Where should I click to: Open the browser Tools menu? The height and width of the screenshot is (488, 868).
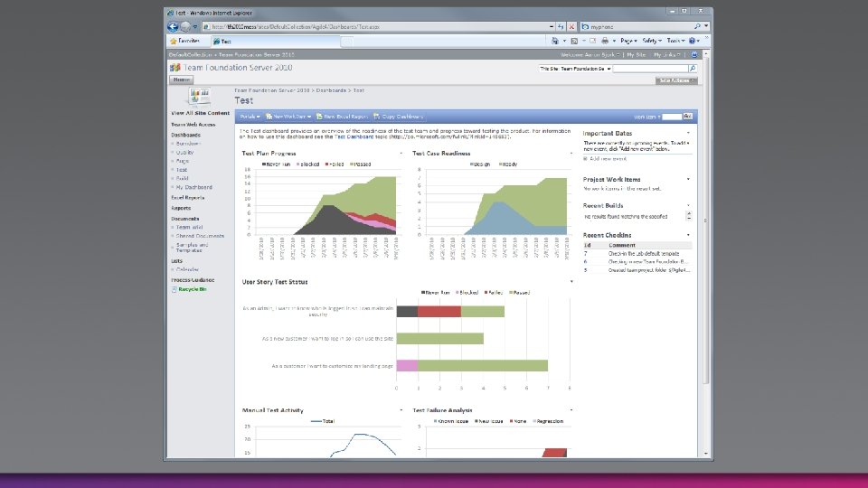coord(675,41)
